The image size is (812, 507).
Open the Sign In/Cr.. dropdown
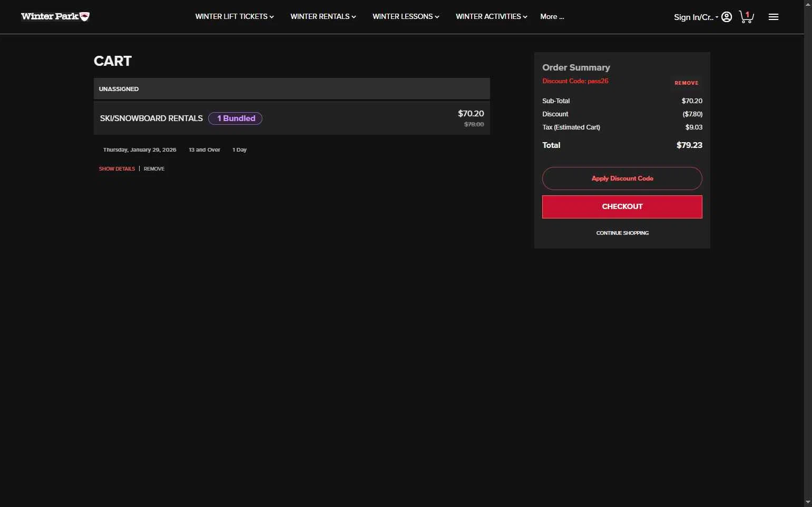click(x=696, y=17)
